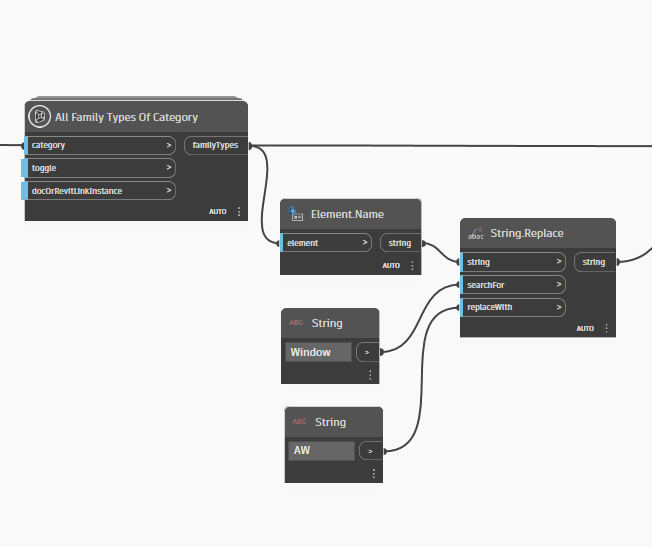Click the AW text input field
The image size is (652, 547).
(x=321, y=451)
